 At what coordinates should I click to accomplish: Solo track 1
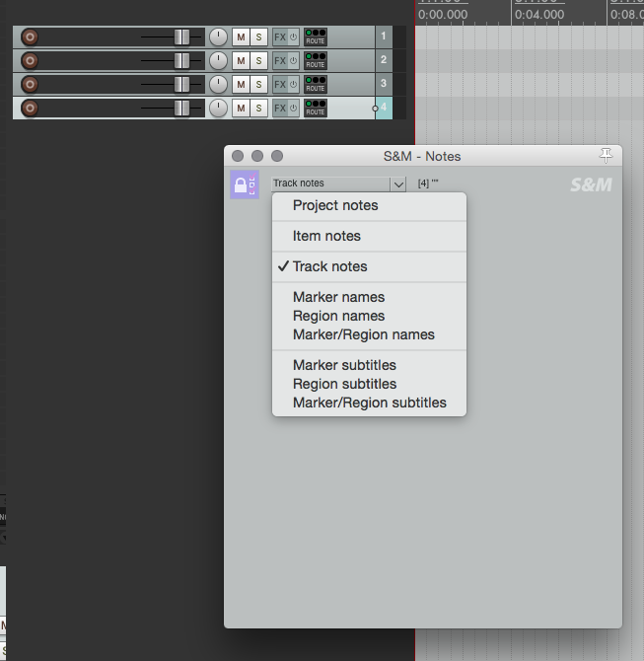[x=258, y=37]
